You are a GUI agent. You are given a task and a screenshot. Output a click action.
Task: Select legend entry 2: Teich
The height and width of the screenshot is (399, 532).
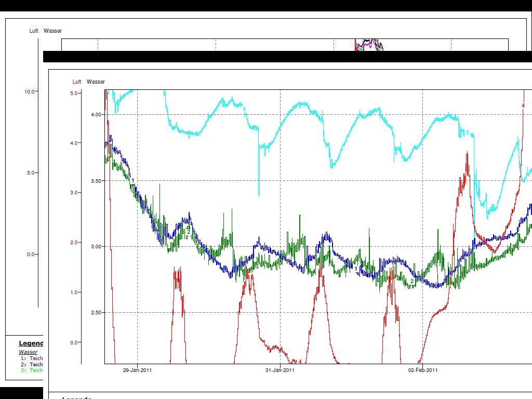click(32, 365)
